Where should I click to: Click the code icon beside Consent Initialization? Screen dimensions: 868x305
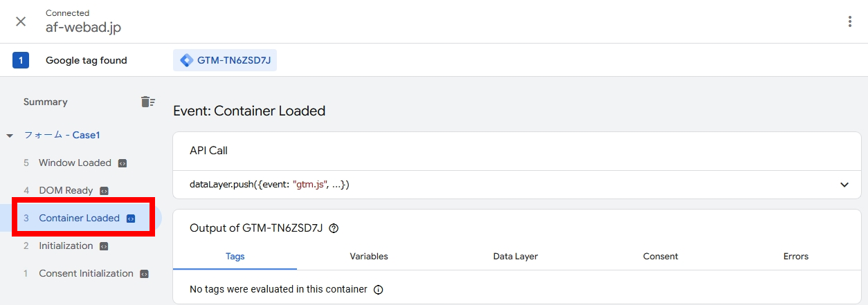click(144, 274)
